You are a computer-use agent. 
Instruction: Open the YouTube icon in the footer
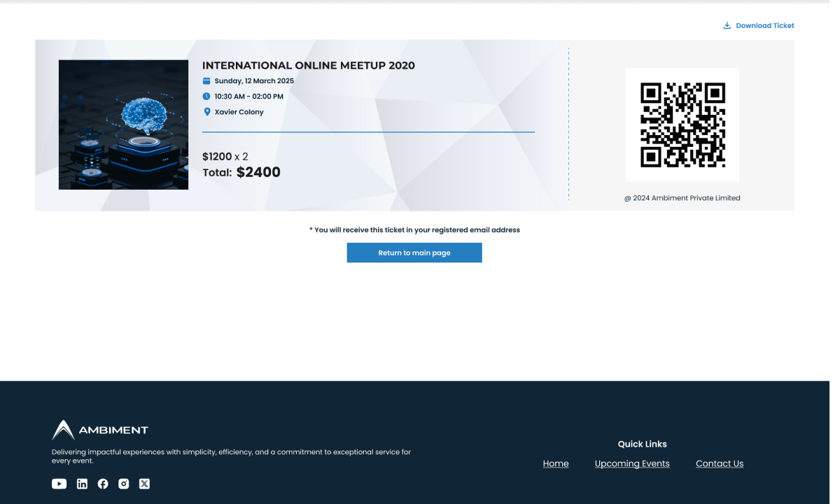(x=59, y=484)
